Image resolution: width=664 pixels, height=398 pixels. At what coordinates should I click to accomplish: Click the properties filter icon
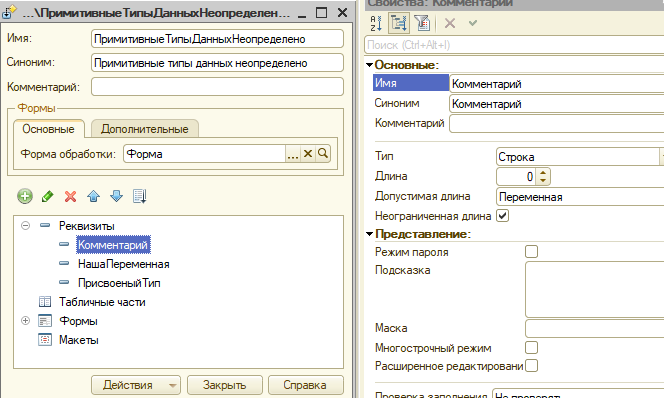click(422, 23)
